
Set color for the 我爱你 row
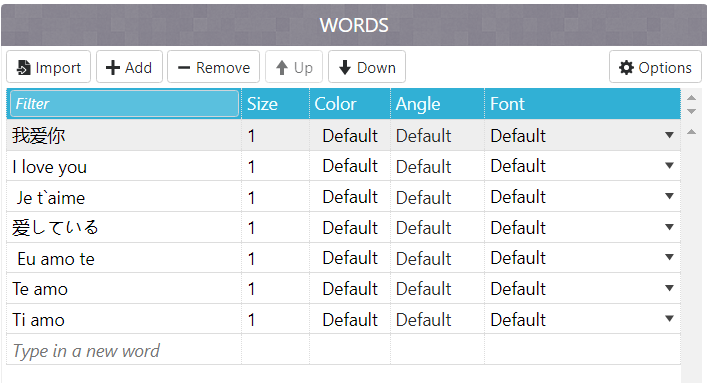click(350, 135)
